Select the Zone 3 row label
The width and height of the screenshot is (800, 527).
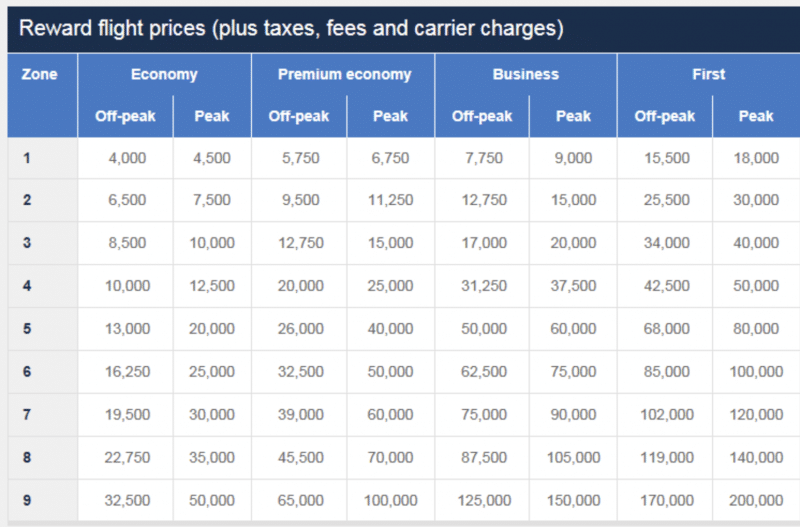click(x=27, y=243)
